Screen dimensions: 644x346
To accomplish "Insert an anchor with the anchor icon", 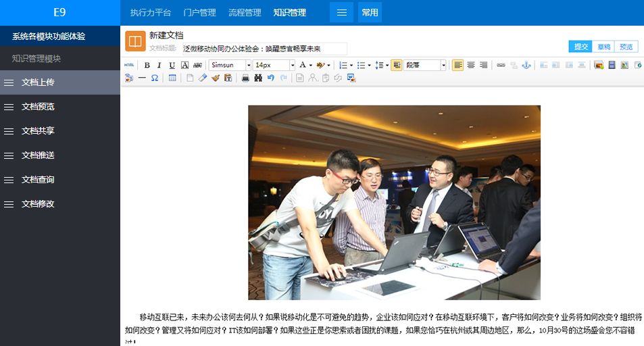I will pos(528,66).
